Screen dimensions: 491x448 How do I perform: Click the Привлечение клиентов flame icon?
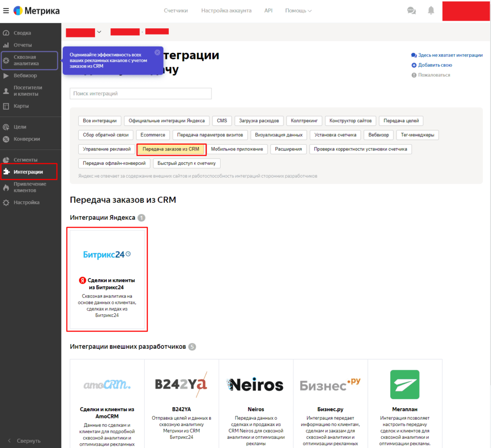(x=6, y=187)
